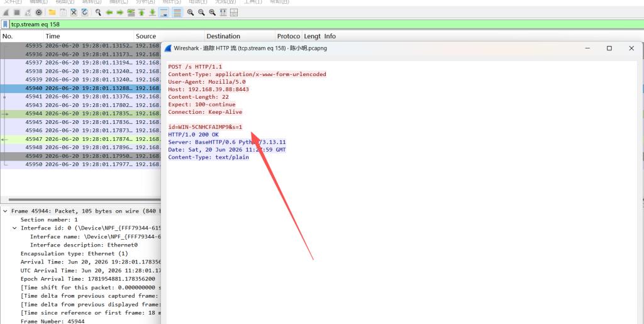
Task: Restart the current capture
Action: click(28, 13)
